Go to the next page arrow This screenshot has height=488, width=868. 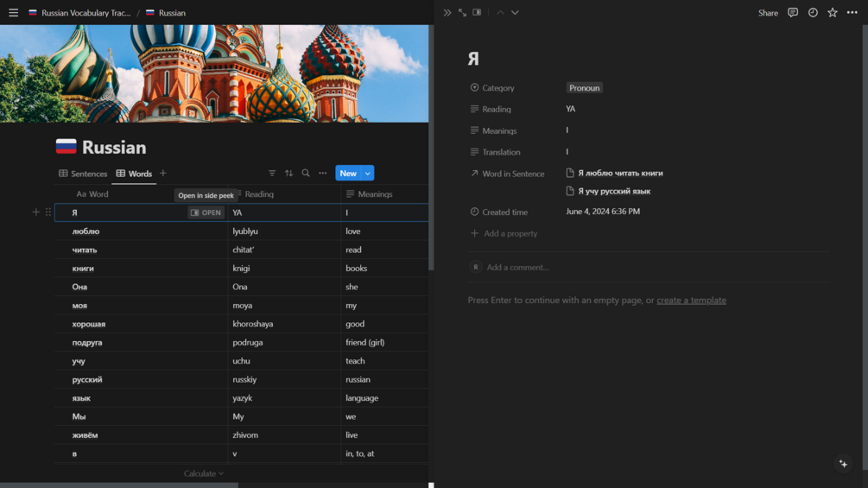pos(515,13)
